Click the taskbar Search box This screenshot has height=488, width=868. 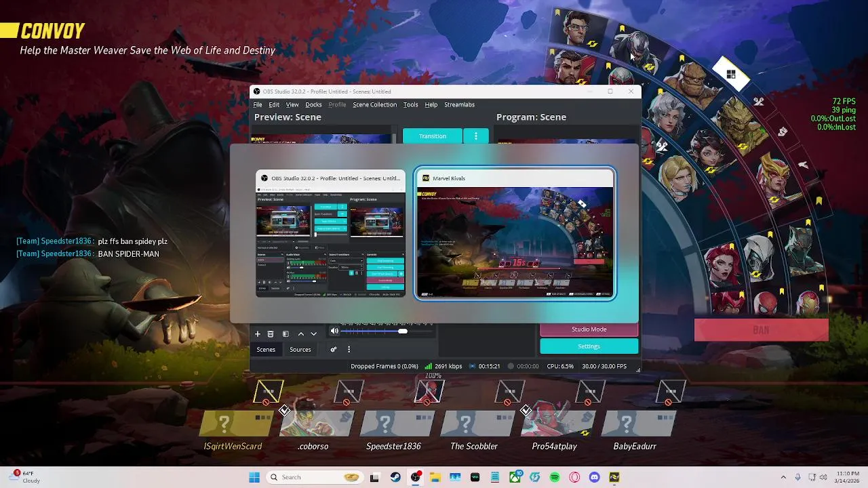[314, 477]
